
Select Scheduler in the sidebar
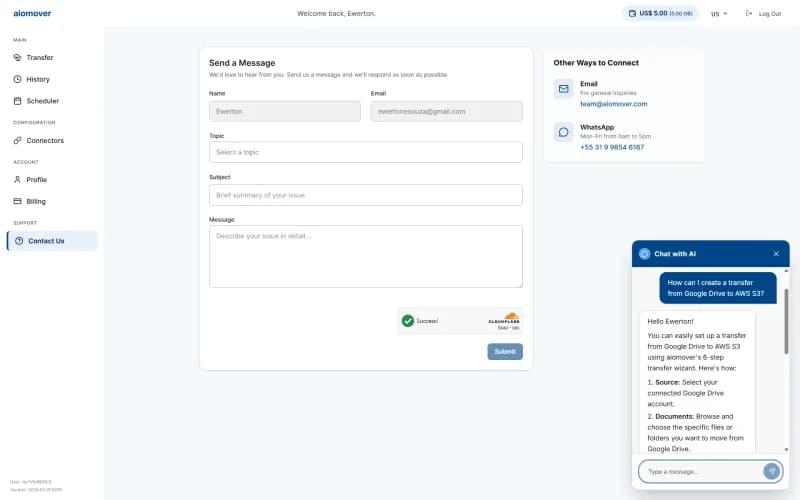click(x=52, y=101)
